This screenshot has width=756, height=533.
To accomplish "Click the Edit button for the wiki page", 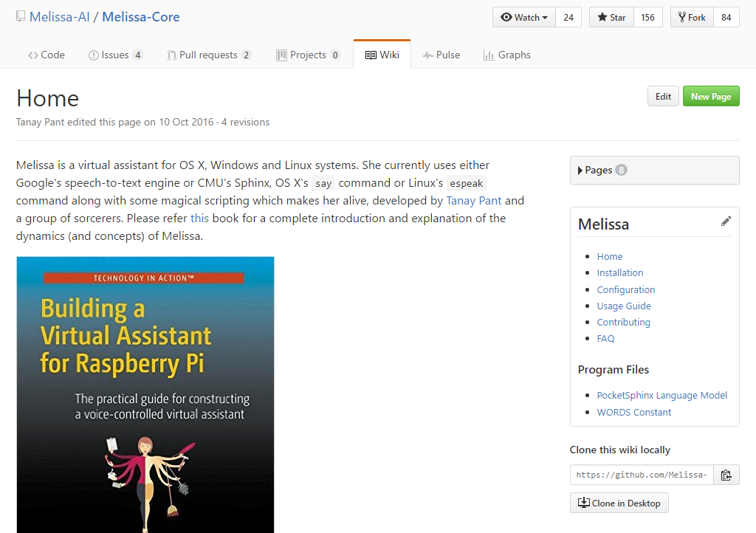I will pos(663,97).
